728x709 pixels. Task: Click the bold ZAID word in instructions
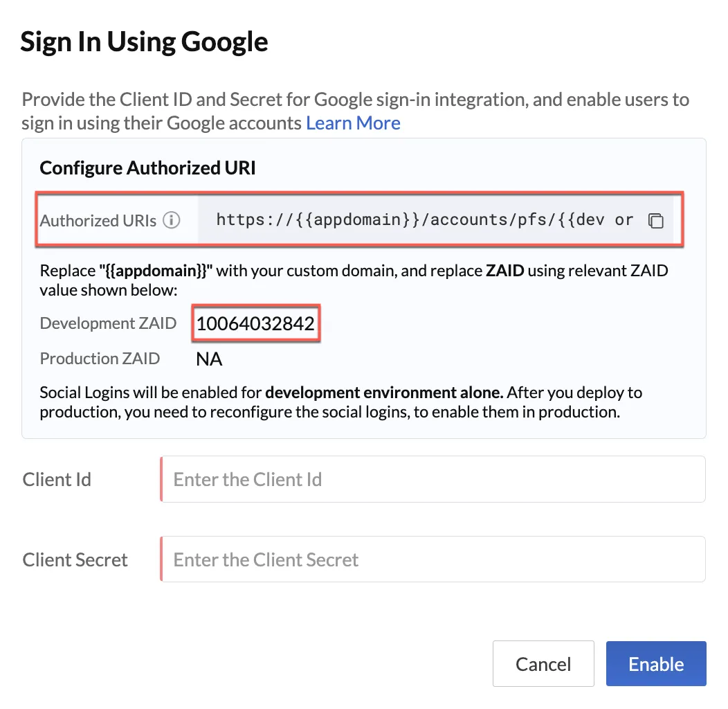click(504, 271)
